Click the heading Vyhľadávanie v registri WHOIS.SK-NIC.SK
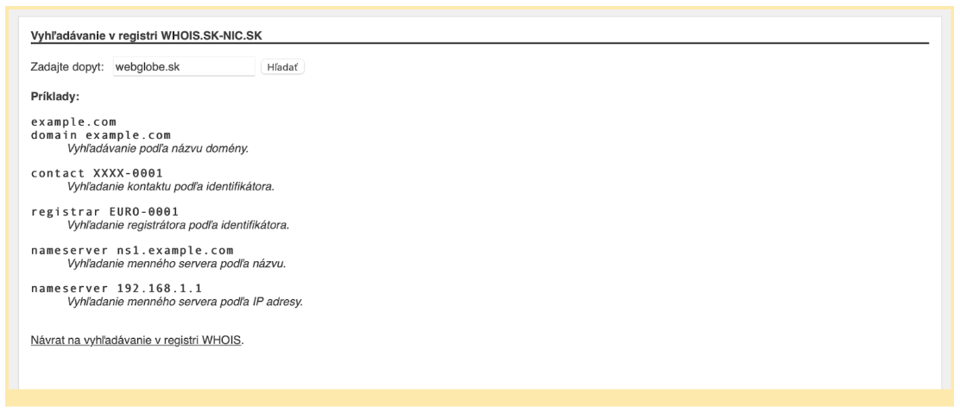This screenshot has height=412, width=960. coord(147,36)
